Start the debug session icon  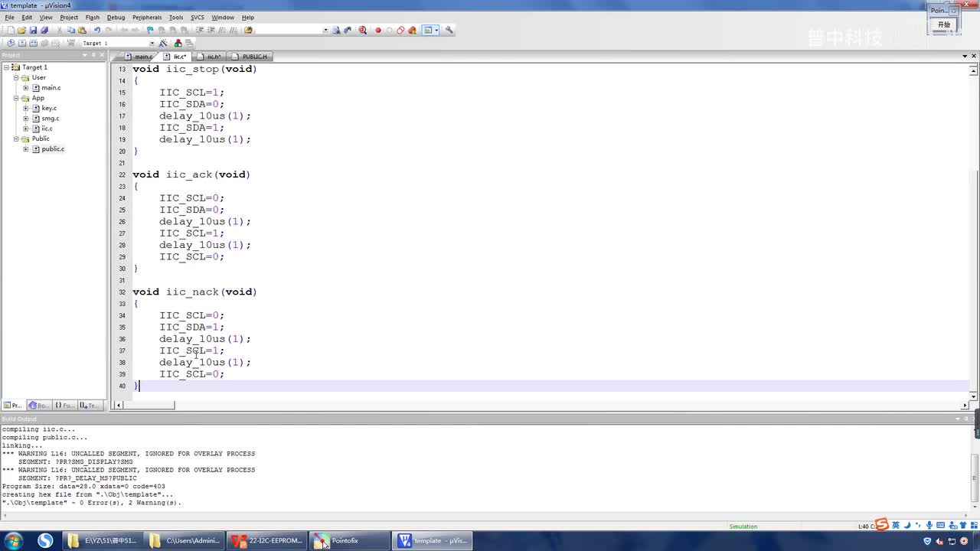coord(362,31)
